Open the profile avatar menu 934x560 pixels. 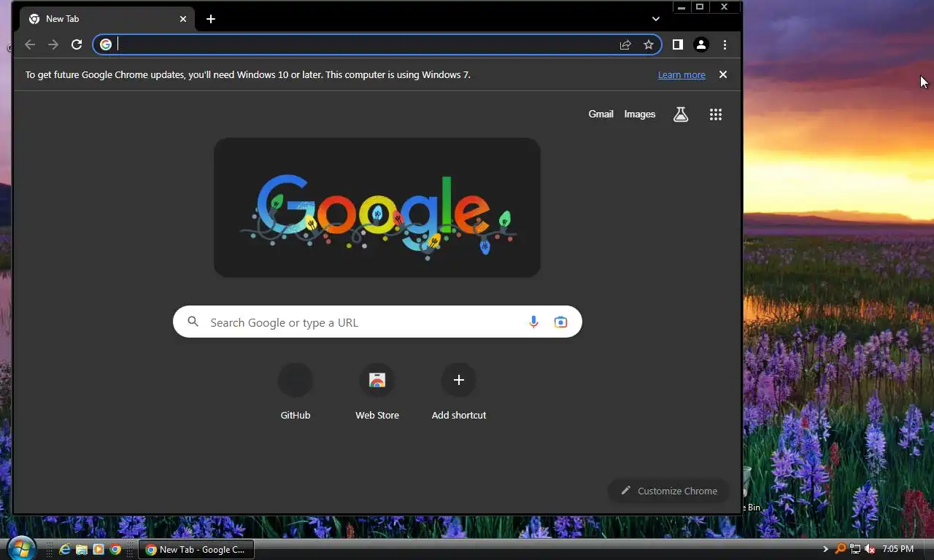tap(701, 44)
